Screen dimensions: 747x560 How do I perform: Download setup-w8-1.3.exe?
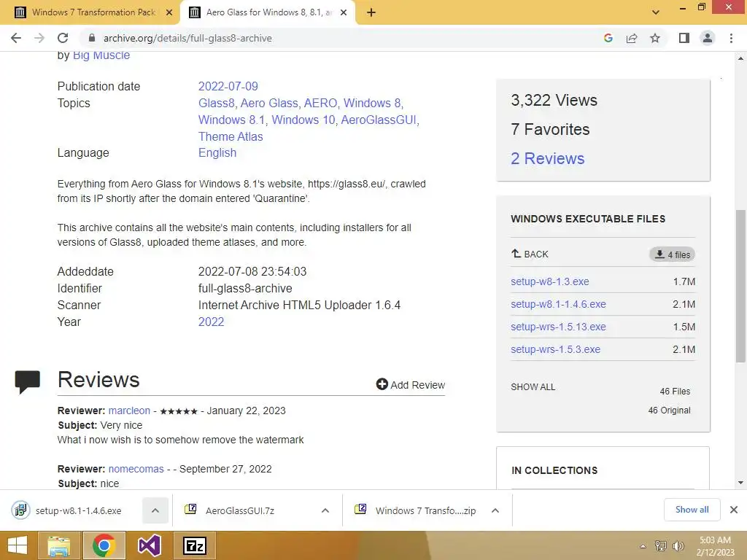tap(550, 281)
